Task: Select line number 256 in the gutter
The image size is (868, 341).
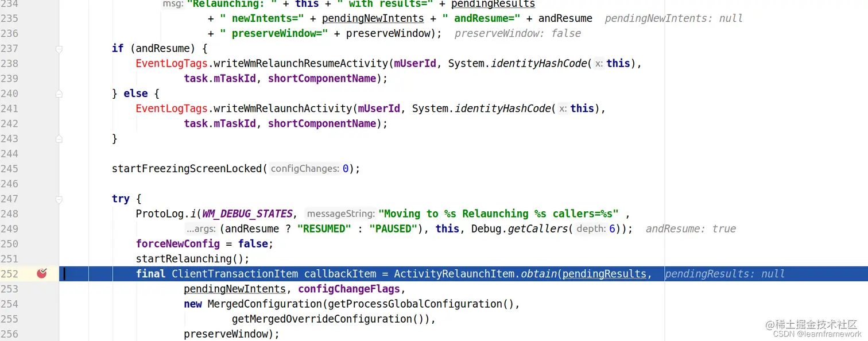Action: coord(10,334)
